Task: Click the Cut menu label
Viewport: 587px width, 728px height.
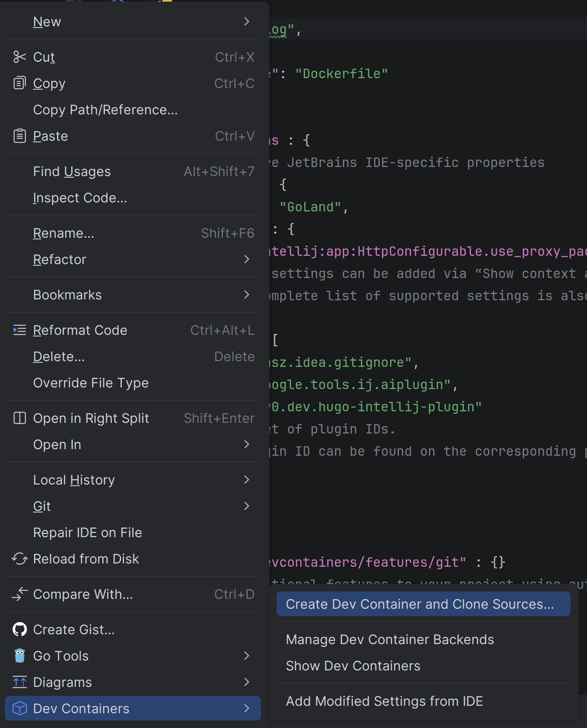Action: tap(44, 57)
